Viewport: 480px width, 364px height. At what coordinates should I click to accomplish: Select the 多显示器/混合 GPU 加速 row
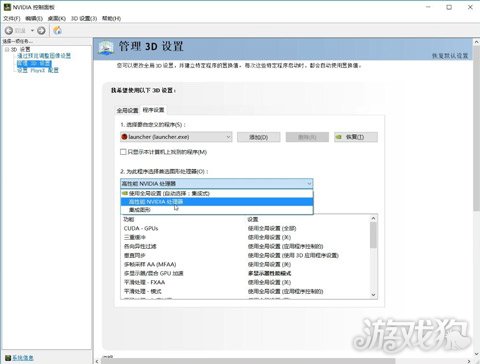[x=245, y=273]
